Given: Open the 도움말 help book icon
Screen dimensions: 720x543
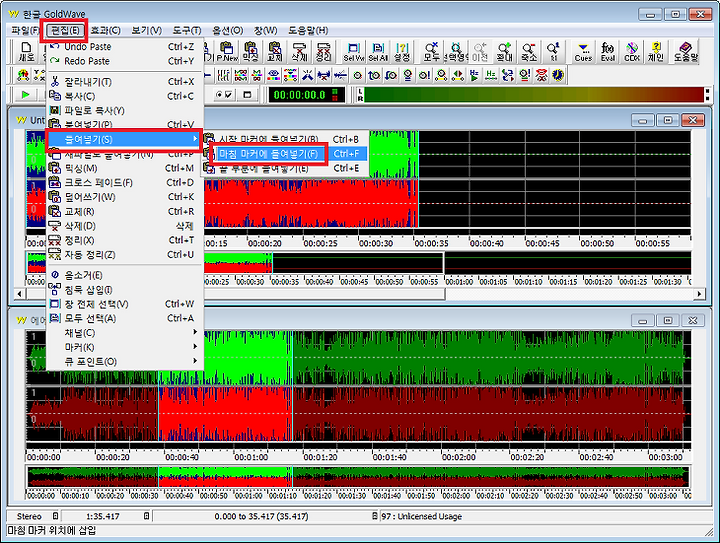Looking at the screenshot, I should [686, 51].
